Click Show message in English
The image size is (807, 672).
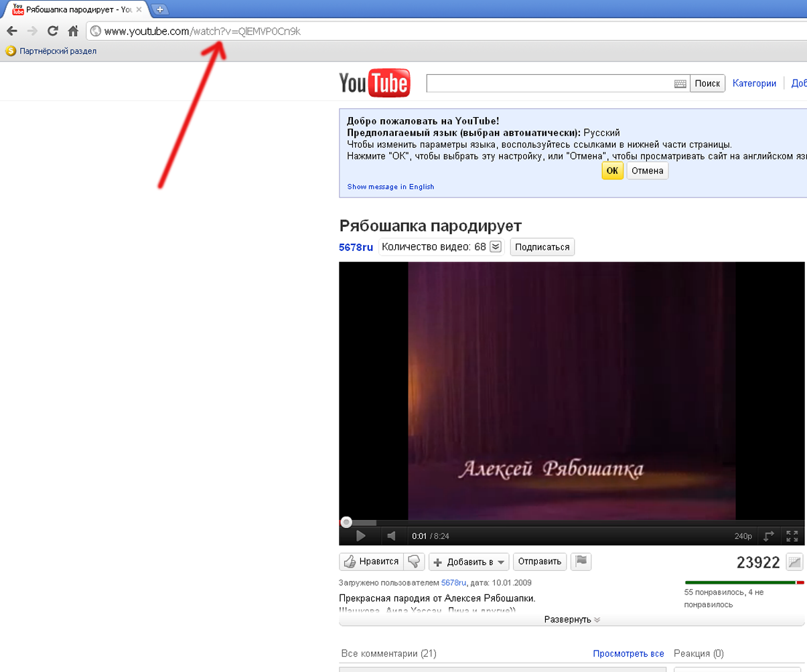[x=390, y=187]
